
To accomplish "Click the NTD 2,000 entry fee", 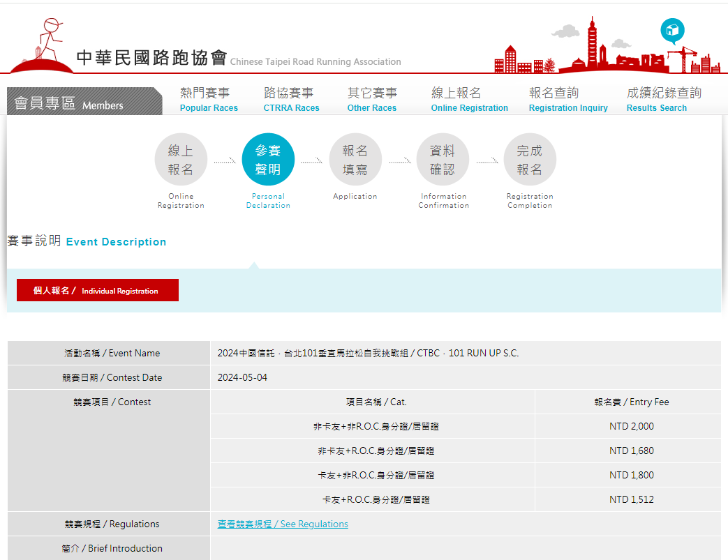I will 632,426.
